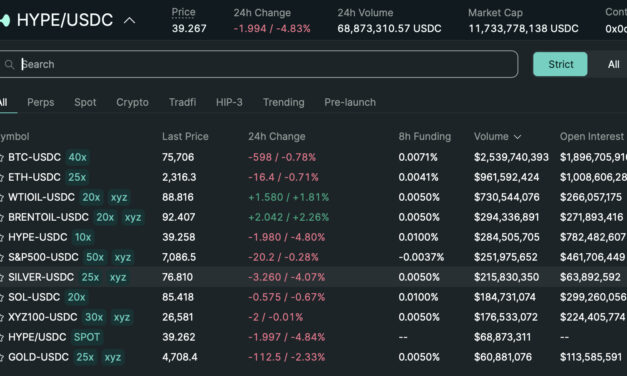Select the BRENTOIL-USDC symbol
627x376 pixels.
(x=48, y=217)
